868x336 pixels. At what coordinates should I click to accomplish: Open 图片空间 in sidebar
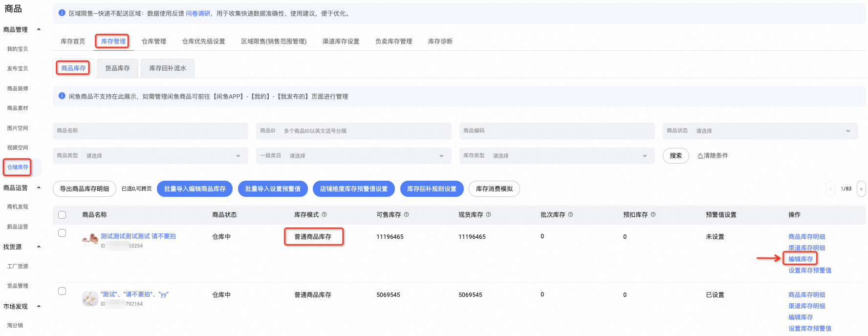click(18, 128)
